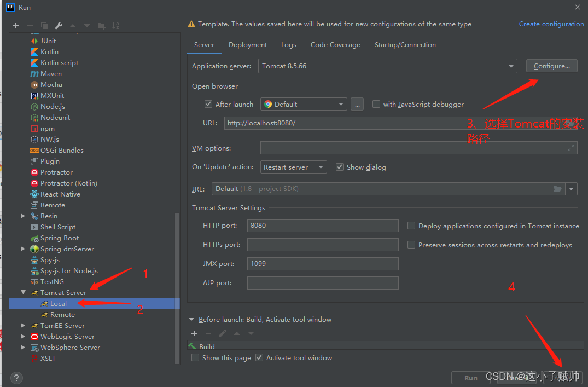Enable with JavaScript debugger checkbox
This screenshot has width=588, height=387.
point(376,104)
